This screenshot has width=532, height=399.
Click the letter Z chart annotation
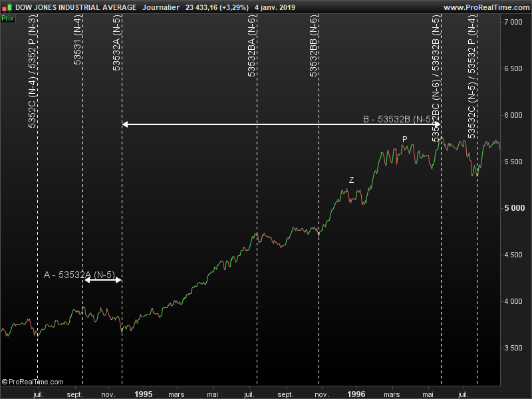pos(352,180)
